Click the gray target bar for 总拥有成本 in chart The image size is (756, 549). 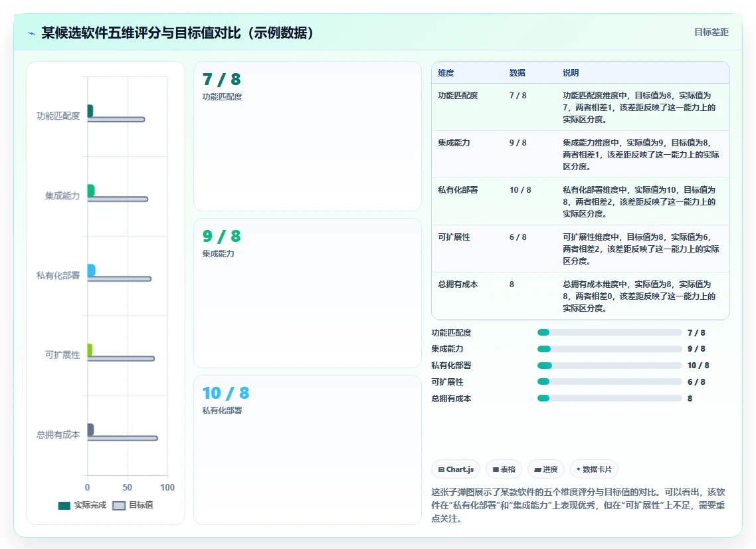coord(122,438)
